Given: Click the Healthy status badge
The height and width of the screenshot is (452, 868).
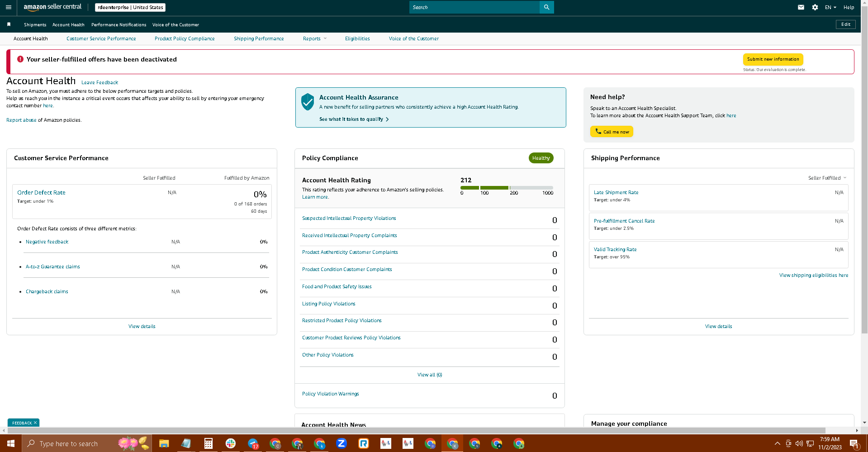Looking at the screenshot, I should point(541,158).
